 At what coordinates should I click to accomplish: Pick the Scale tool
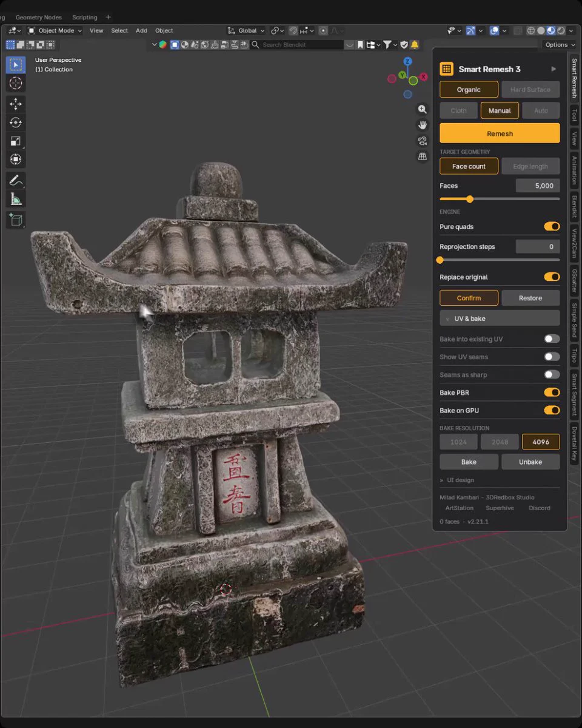16,141
